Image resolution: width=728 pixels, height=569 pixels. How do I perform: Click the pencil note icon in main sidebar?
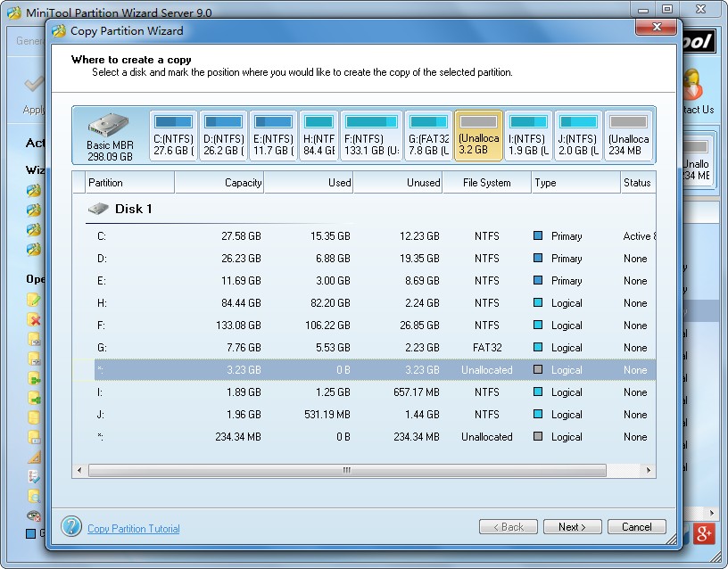click(x=34, y=300)
